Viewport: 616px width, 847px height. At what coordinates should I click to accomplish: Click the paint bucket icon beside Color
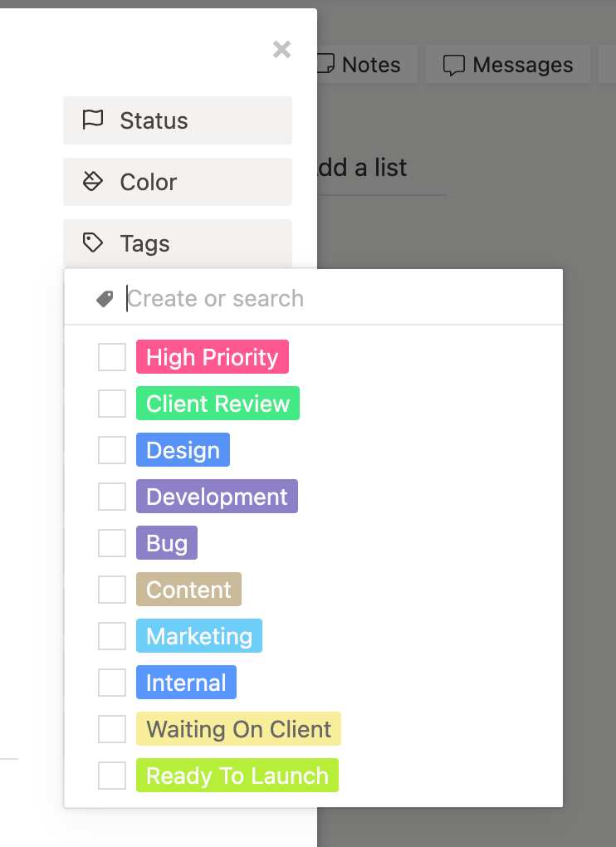click(x=93, y=182)
